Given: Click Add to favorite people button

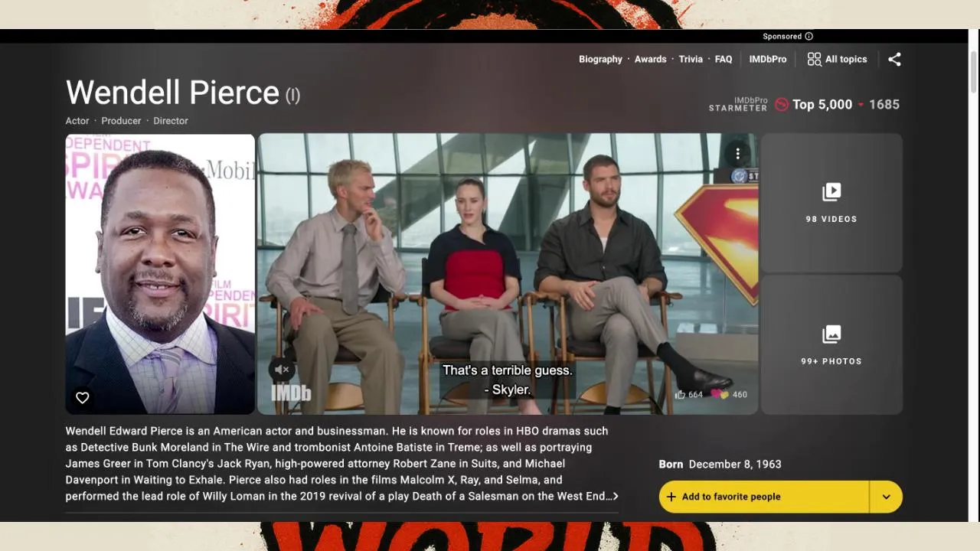Looking at the screenshot, I should pyautogui.click(x=764, y=497).
